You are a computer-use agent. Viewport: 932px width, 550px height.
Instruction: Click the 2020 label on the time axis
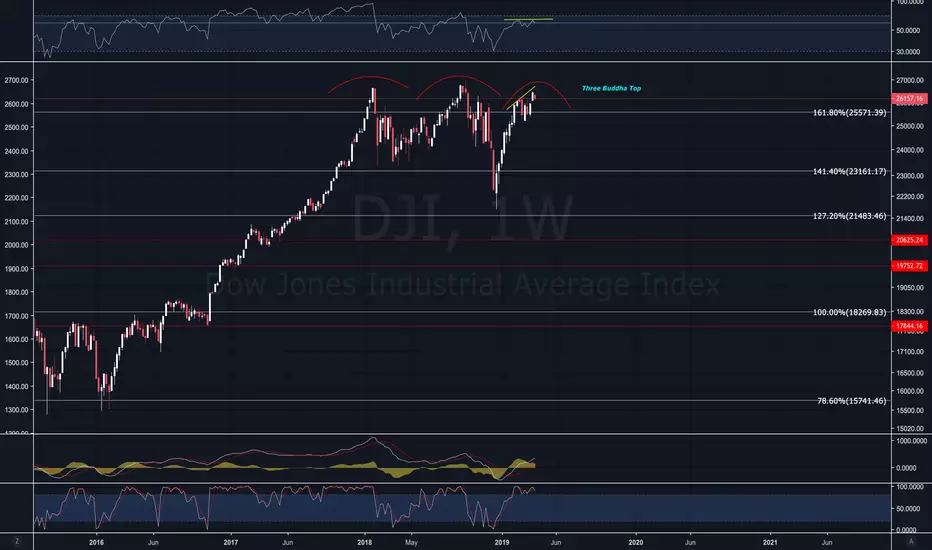[x=635, y=542]
